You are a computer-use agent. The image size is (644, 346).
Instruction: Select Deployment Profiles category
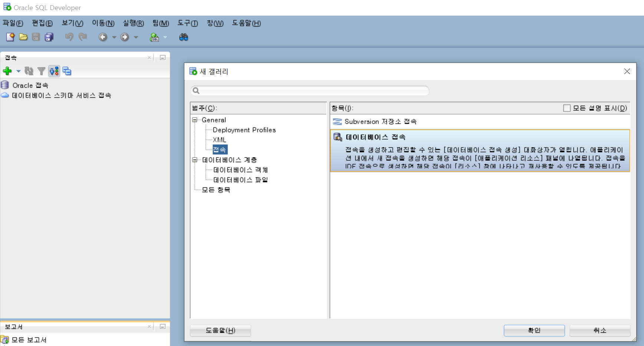244,130
